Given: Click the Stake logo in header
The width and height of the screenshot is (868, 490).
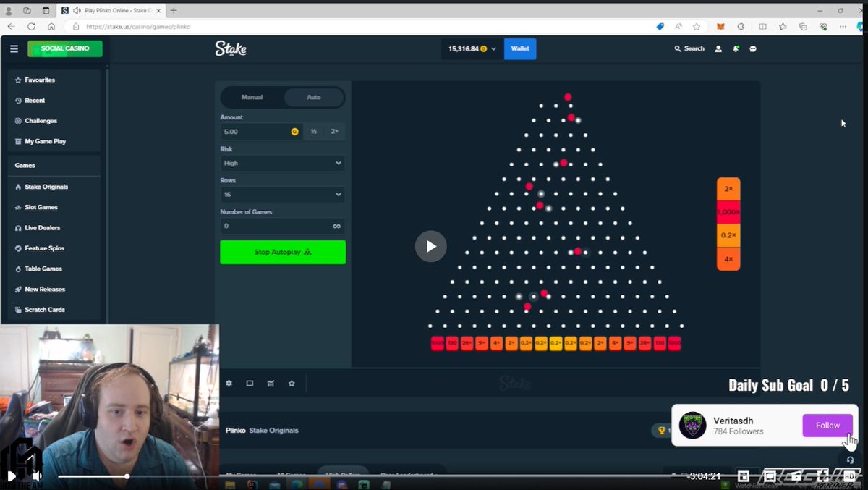Looking at the screenshot, I should tap(231, 48).
